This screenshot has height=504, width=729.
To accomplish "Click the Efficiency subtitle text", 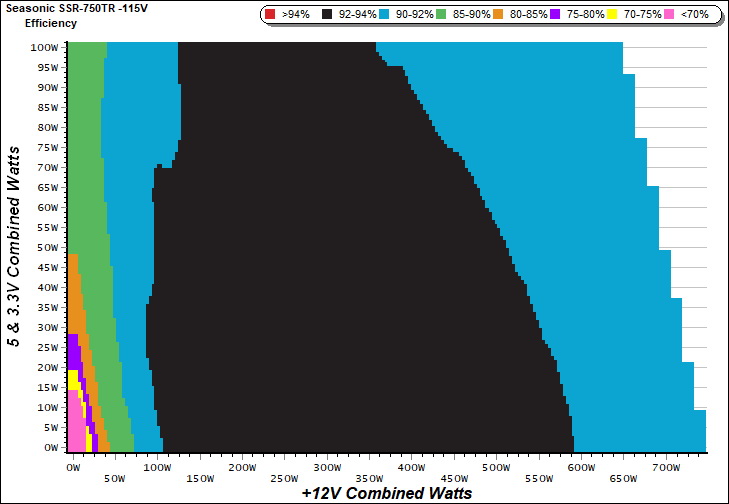I will point(50,23).
